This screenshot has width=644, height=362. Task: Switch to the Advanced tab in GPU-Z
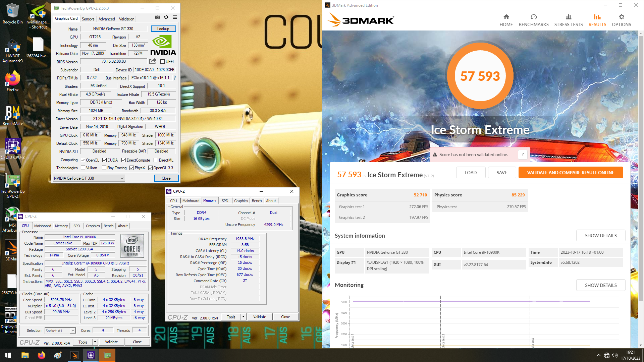(107, 19)
